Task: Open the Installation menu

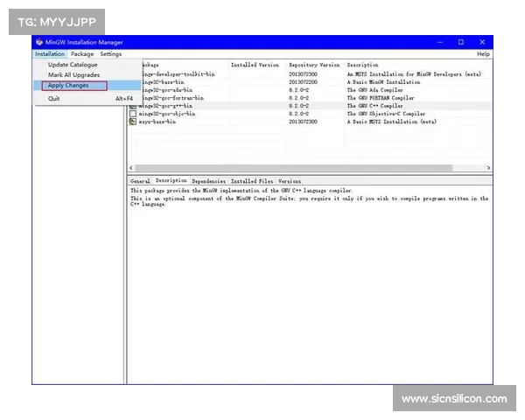Action: (x=50, y=54)
